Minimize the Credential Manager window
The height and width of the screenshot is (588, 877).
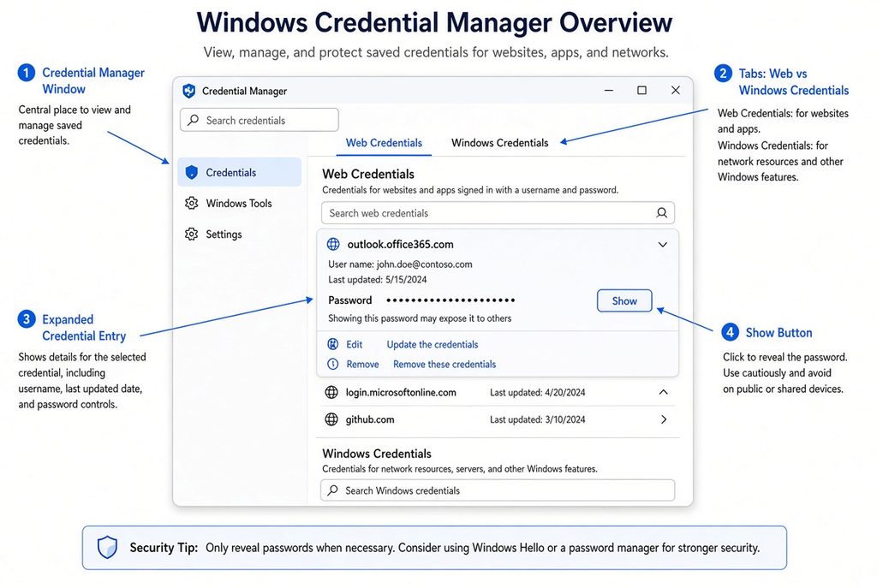tap(609, 91)
